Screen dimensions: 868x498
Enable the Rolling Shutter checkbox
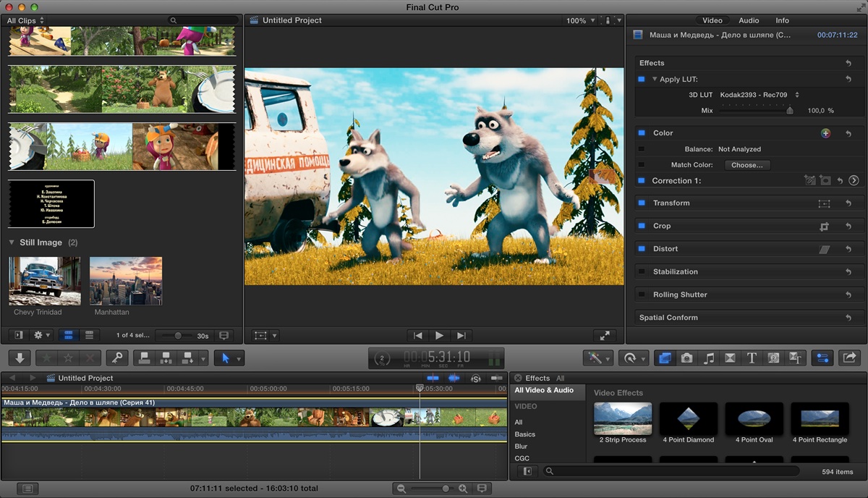coord(641,295)
